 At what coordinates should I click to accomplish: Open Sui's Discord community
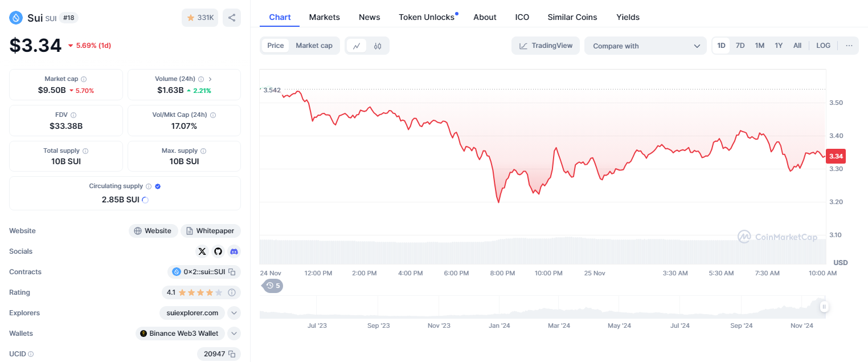pyautogui.click(x=234, y=251)
